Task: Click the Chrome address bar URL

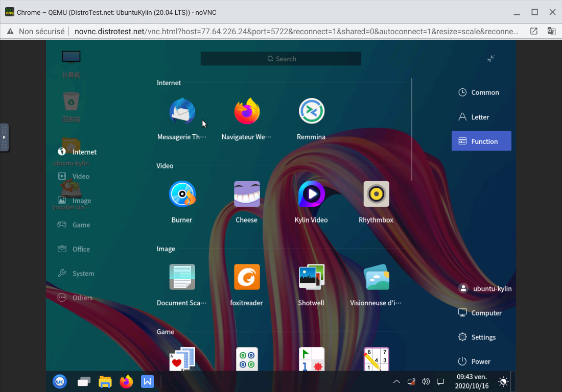Action: 296,32
